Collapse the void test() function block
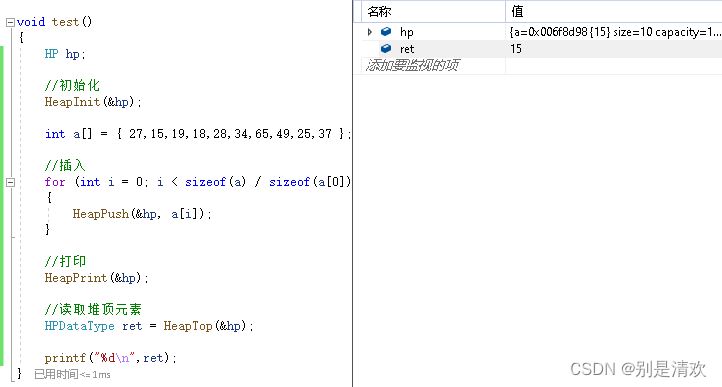Viewport: 722px width, 387px height. point(10,22)
